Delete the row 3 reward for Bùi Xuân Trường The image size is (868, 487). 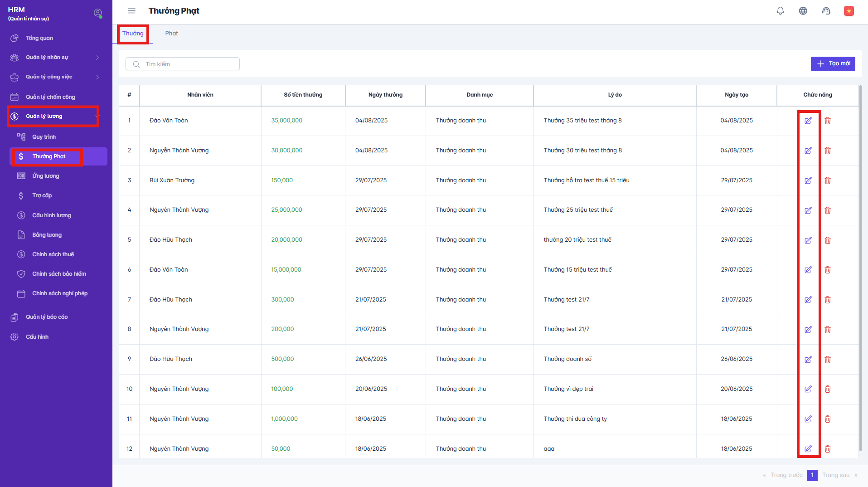coord(827,180)
